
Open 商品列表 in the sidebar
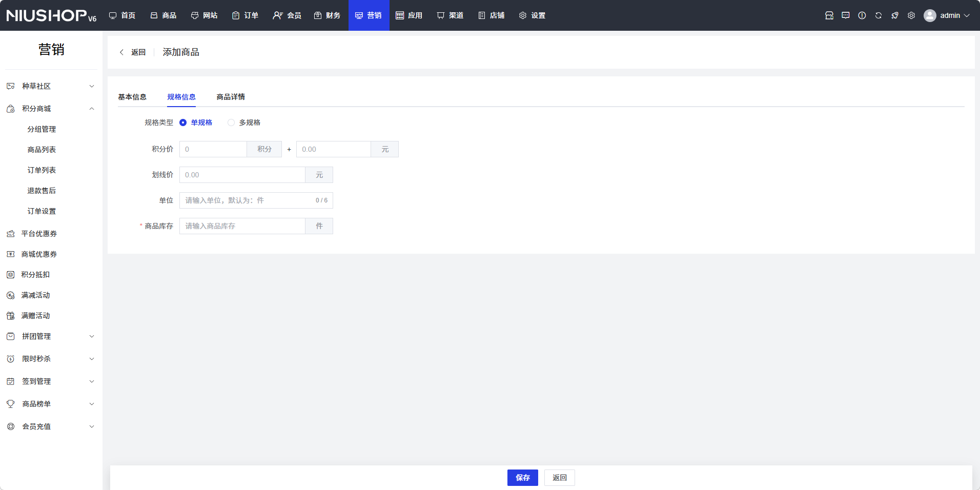point(42,150)
